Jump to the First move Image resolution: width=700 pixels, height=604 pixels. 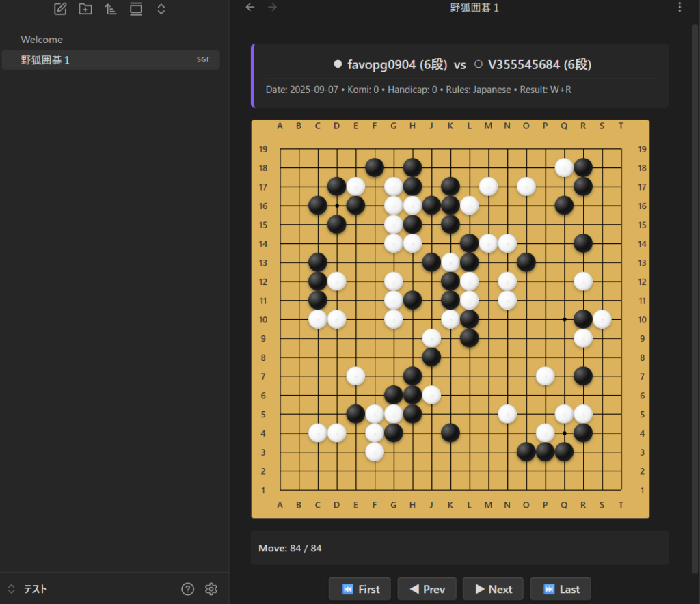click(360, 589)
